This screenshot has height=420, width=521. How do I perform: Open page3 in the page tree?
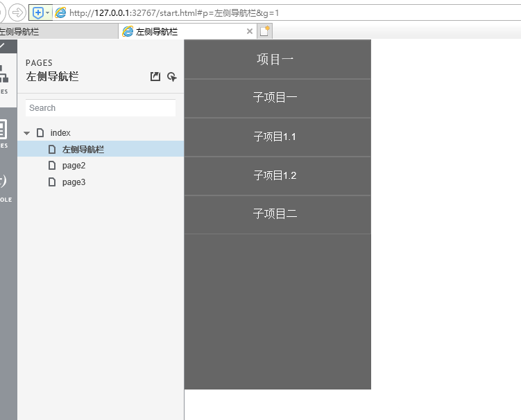[74, 182]
